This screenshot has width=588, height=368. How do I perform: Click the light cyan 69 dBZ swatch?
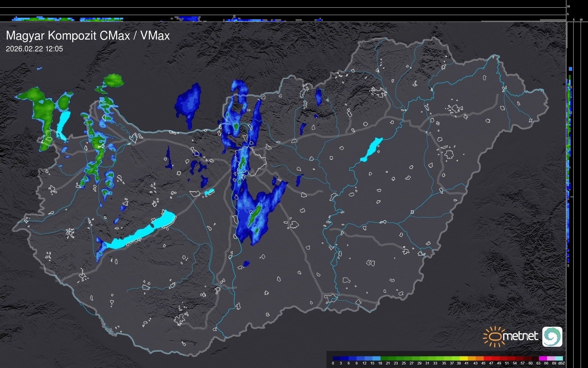559,358
